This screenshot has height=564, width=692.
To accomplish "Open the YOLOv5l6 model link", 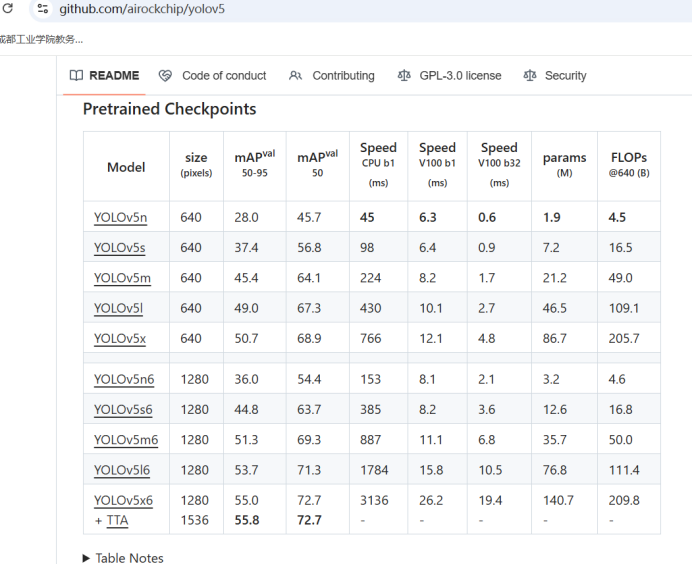I will point(121,470).
